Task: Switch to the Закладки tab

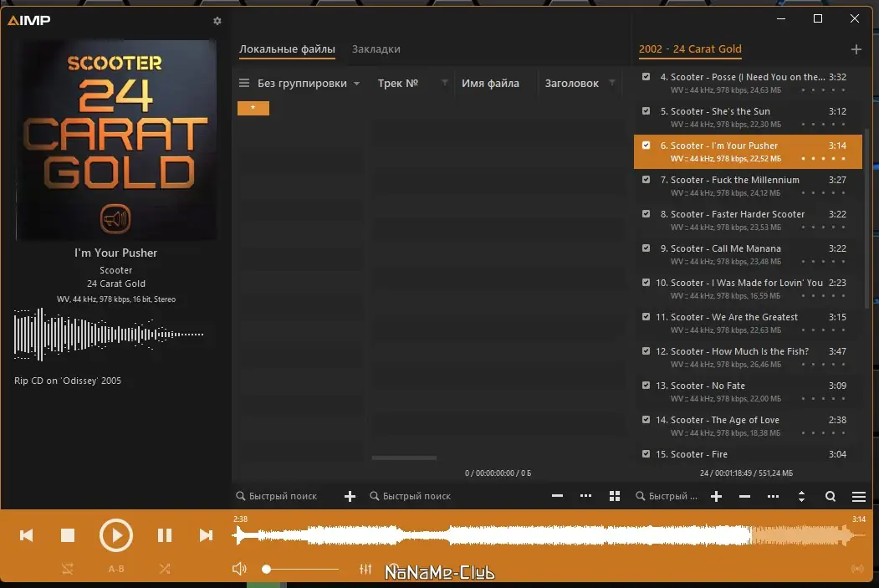Action: coord(376,49)
